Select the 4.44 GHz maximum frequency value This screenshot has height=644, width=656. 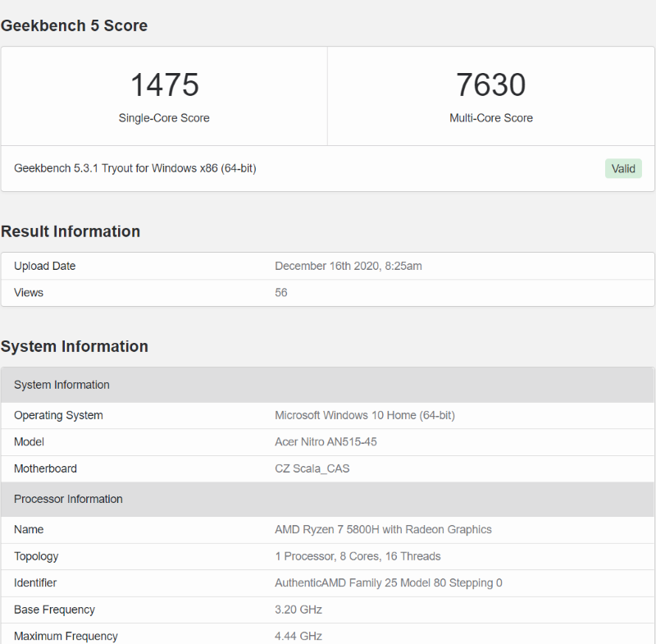(x=298, y=637)
